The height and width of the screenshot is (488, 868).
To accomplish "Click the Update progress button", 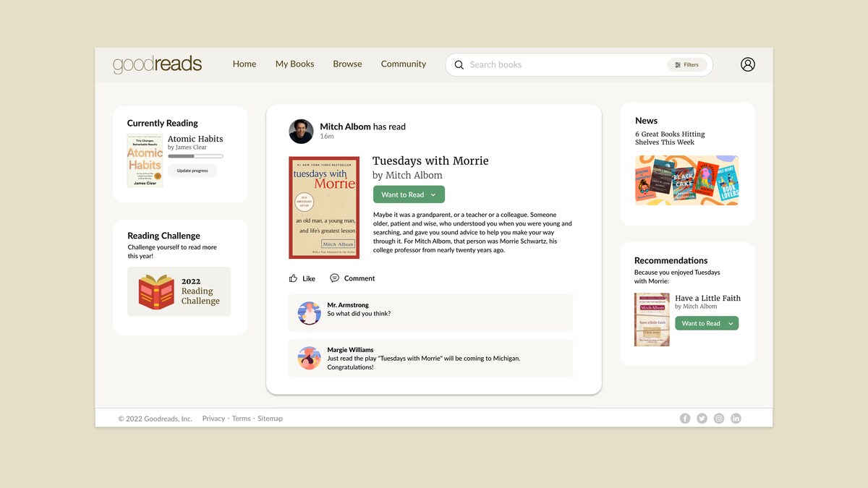I will click(192, 170).
